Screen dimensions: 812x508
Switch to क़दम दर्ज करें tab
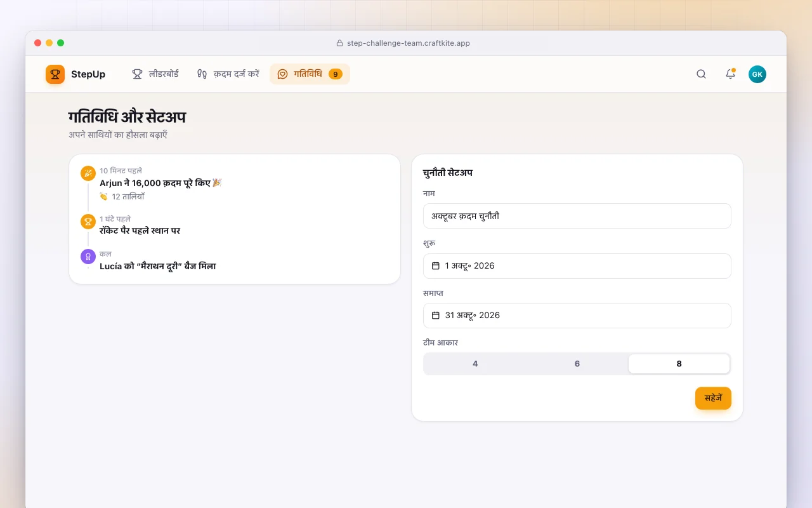pyautogui.click(x=228, y=74)
